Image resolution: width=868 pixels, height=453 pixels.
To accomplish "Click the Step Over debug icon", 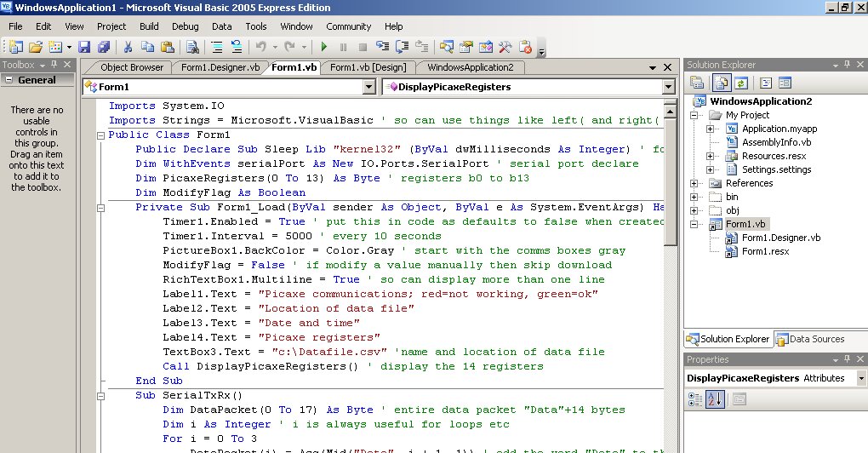I will point(403,47).
